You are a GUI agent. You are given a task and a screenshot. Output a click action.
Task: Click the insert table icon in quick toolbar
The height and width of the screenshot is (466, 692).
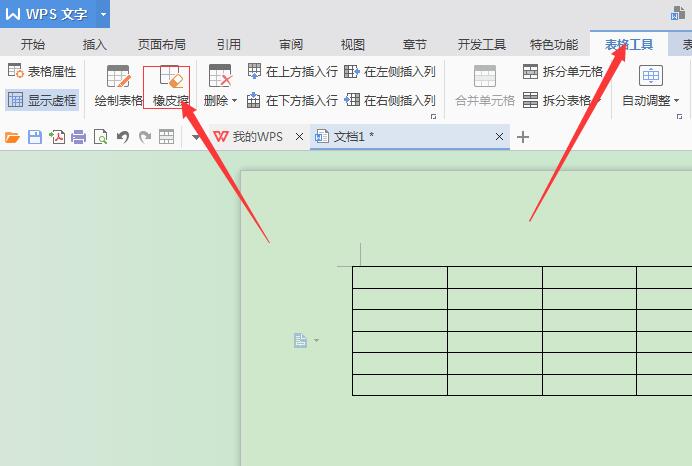166,137
